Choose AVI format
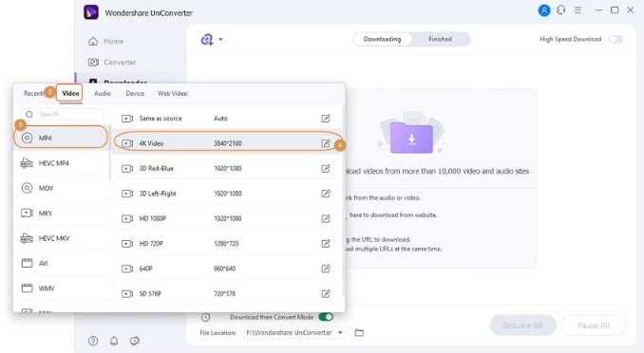Screen dimensions: 644x353 point(62,263)
